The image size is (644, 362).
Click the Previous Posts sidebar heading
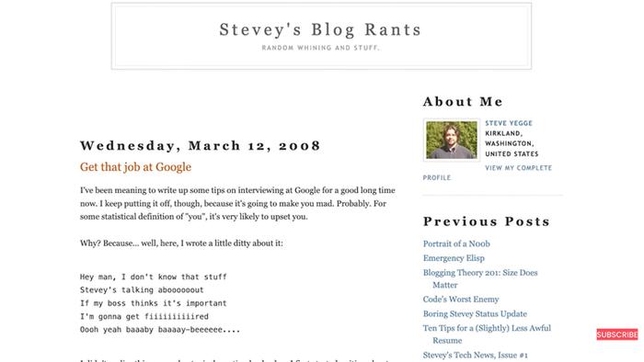487,221
